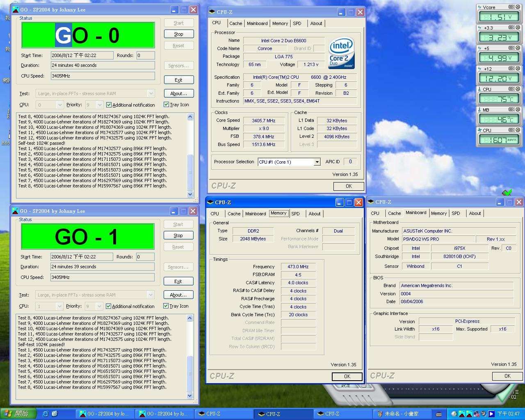This screenshot has height=420, width=525.
Task: Toggle Additional notification in the GO-1 window
Action: (108, 306)
